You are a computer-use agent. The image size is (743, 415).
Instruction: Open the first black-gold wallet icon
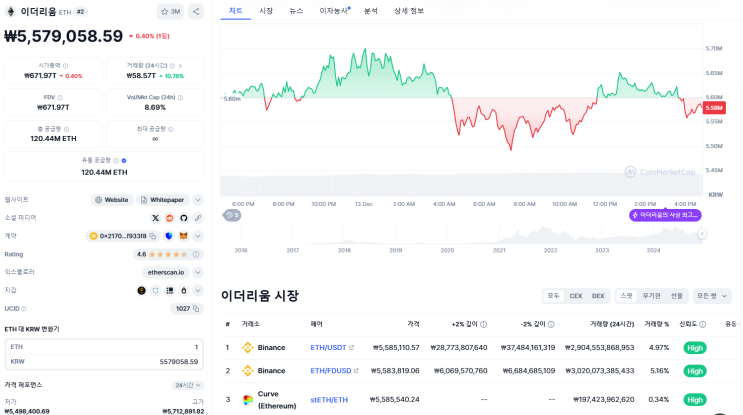coord(141,290)
